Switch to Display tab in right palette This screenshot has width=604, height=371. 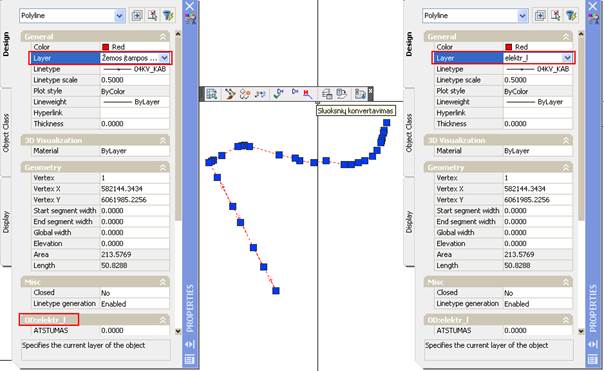pos(409,222)
